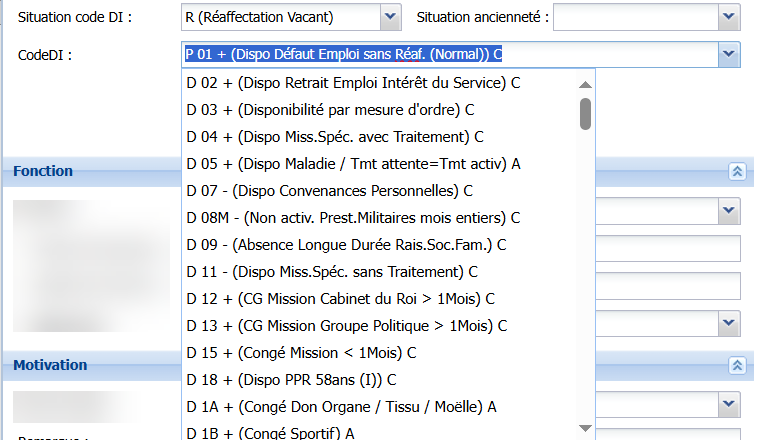Close the CodeDI list via its arrow
The image size is (758, 440).
(729, 54)
